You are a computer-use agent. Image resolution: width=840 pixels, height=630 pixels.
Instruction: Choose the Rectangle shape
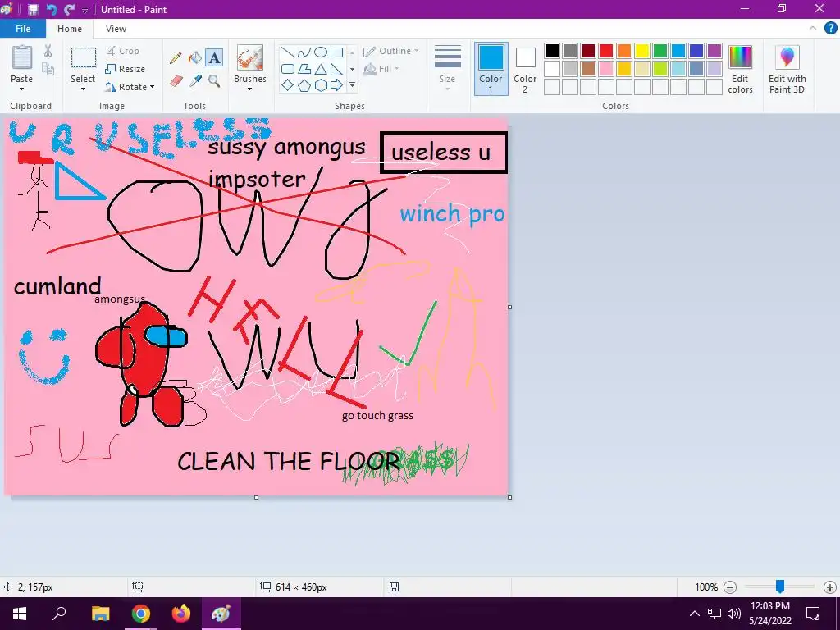(x=337, y=52)
